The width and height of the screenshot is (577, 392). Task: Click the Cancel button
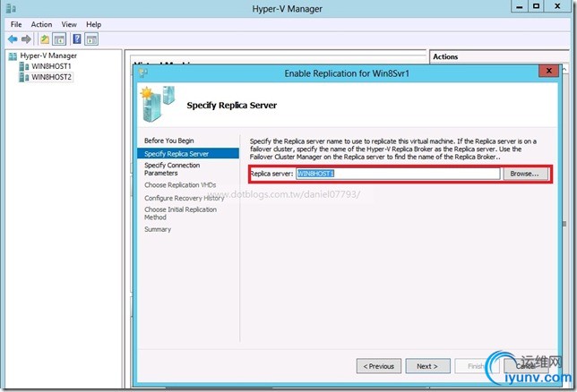525,366
